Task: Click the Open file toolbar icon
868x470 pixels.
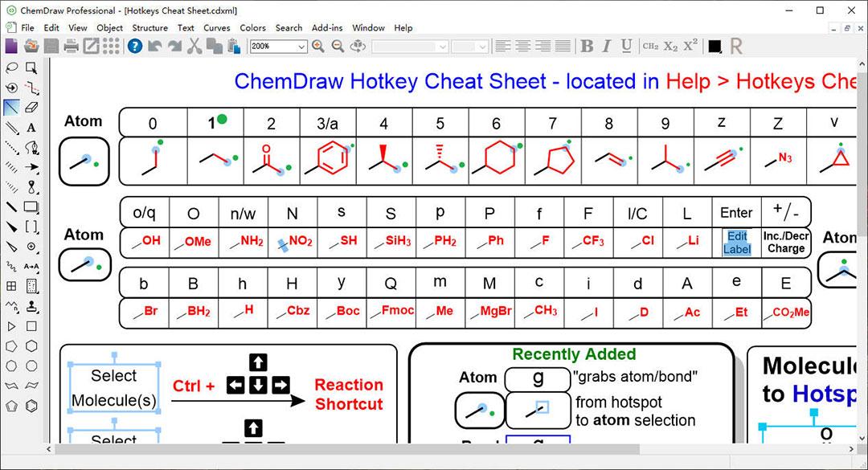Action: click(31, 46)
